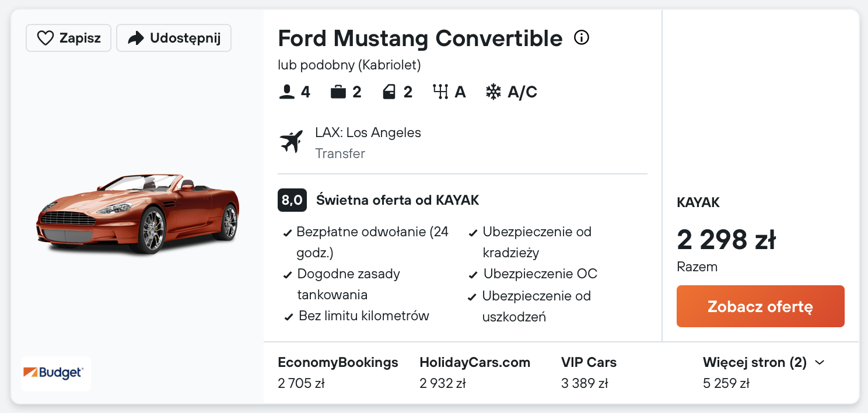Click the airplane pickup location icon
The image size is (868, 413).
pos(292,142)
